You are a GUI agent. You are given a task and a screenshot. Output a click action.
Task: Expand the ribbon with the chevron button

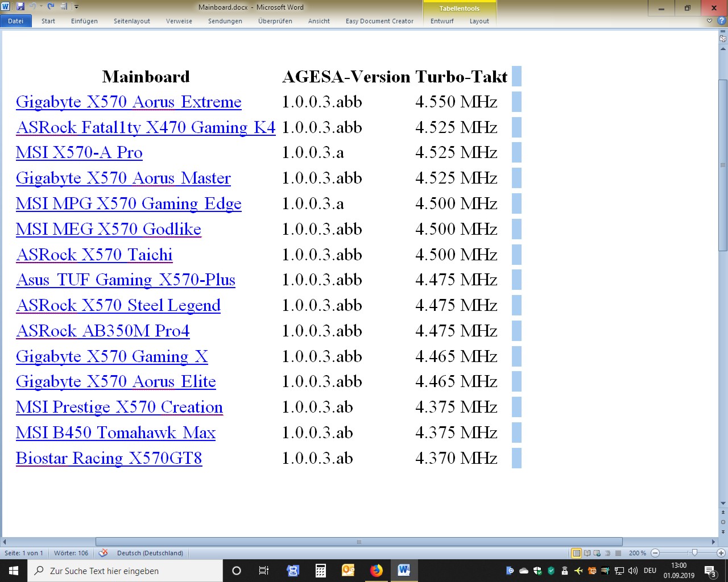[x=709, y=21]
